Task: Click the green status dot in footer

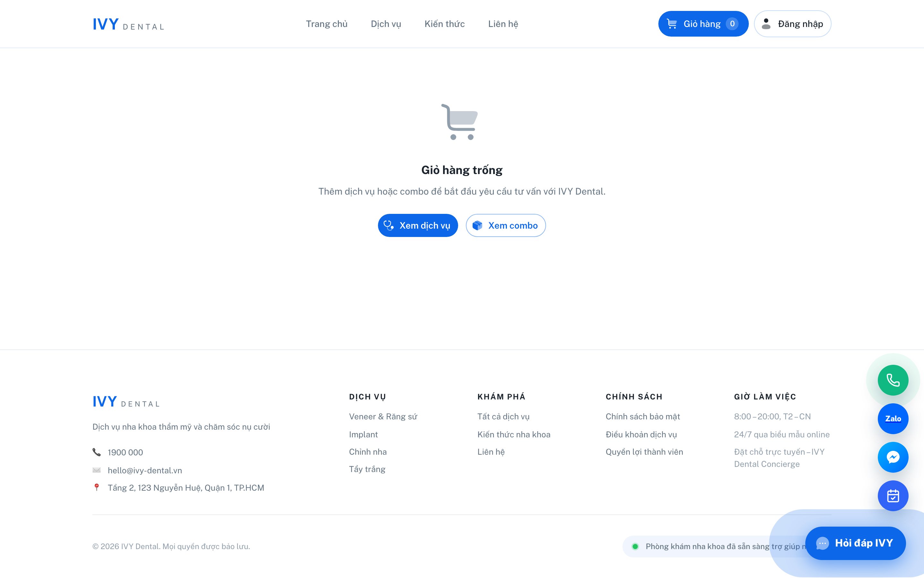Action: (x=635, y=546)
